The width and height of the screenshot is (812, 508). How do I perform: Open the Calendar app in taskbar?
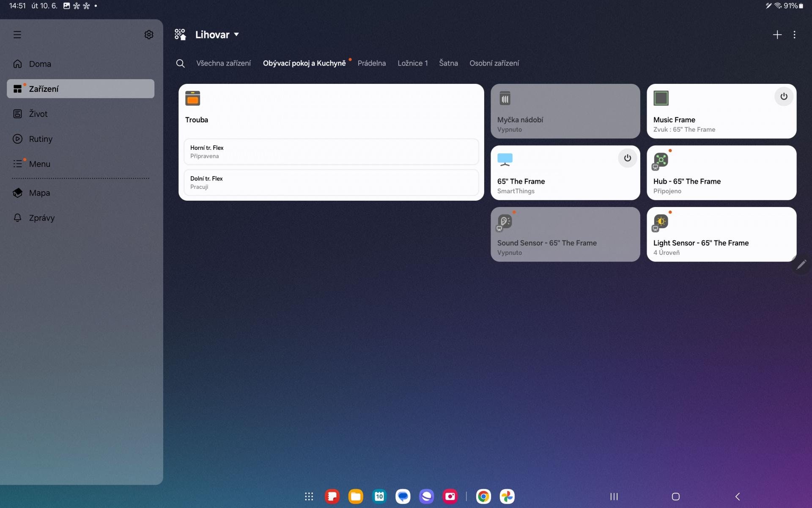pos(379,497)
